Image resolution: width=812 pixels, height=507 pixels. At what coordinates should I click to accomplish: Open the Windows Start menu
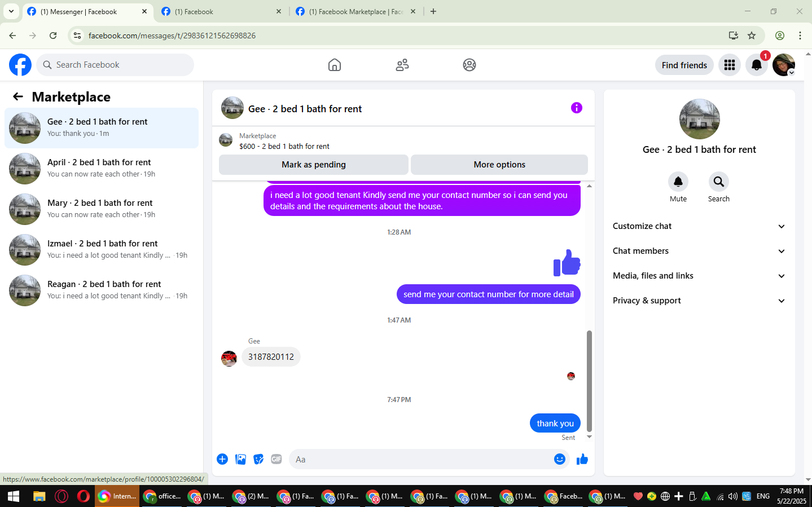(14, 496)
